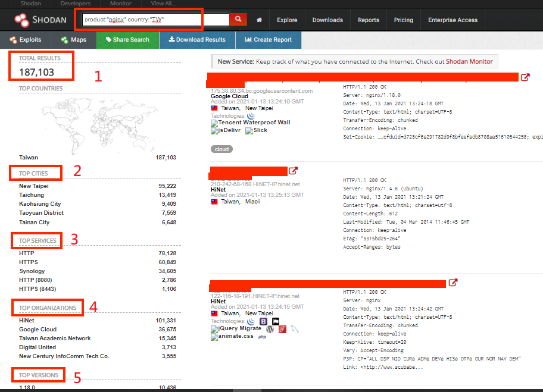Filter by HTTP service
Viewport: 543px width, 392px height.
[27, 253]
